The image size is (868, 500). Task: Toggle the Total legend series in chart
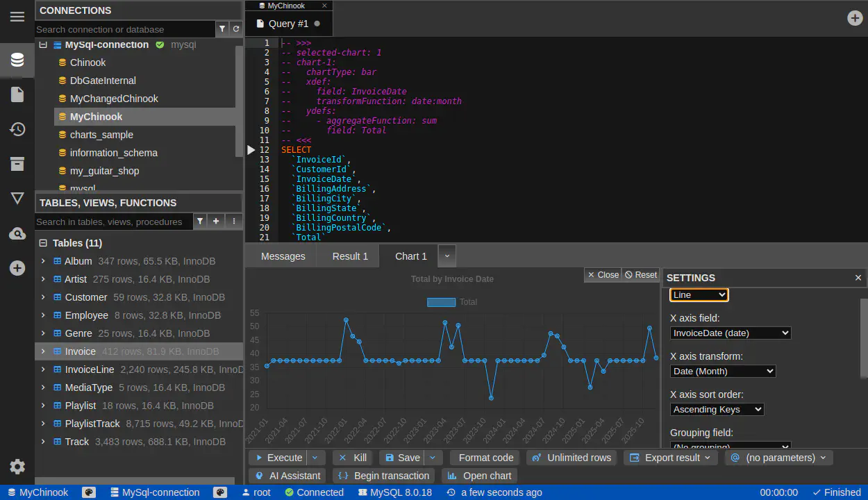[451, 302]
